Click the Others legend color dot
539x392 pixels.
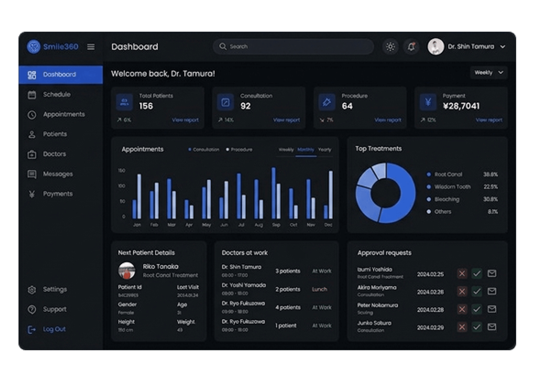tap(429, 212)
